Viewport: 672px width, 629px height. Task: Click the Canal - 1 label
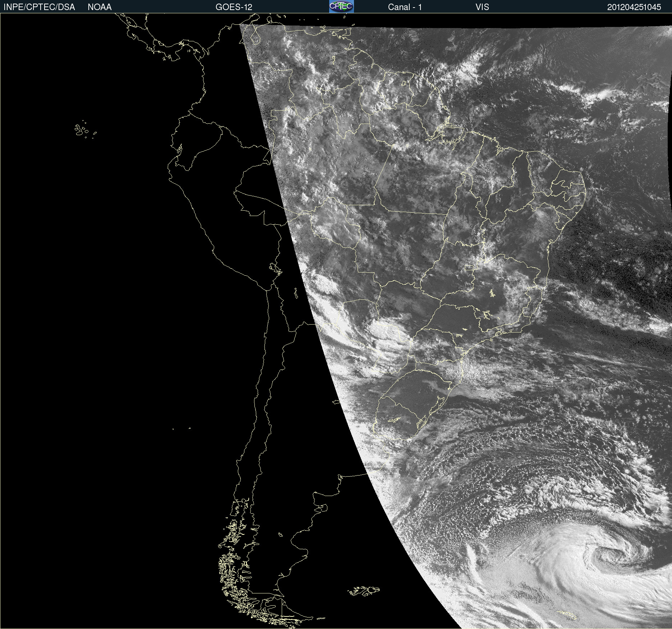405,7
